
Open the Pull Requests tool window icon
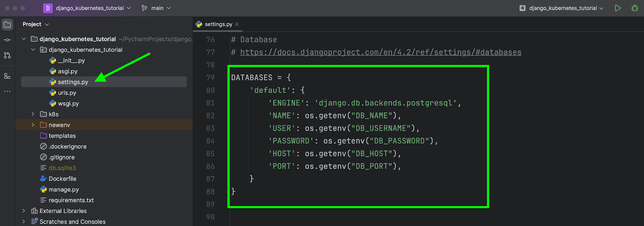[7, 55]
